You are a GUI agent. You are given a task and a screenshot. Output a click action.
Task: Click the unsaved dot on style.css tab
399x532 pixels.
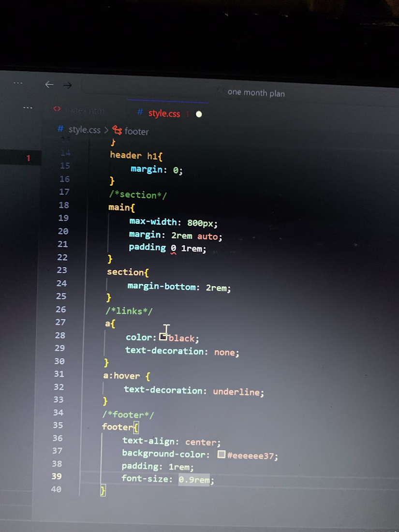pyautogui.click(x=199, y=114)
